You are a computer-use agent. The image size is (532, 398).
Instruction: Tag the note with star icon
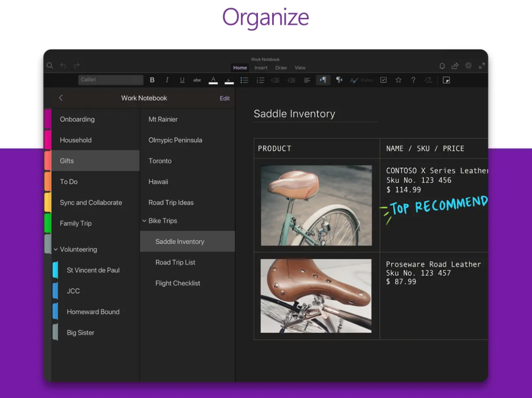[x=398, y=80]
